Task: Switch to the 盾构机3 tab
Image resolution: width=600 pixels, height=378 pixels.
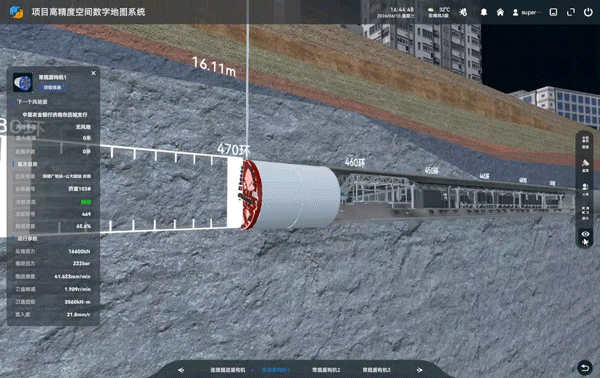Action: pyautogui.click(x=376, y=370)
